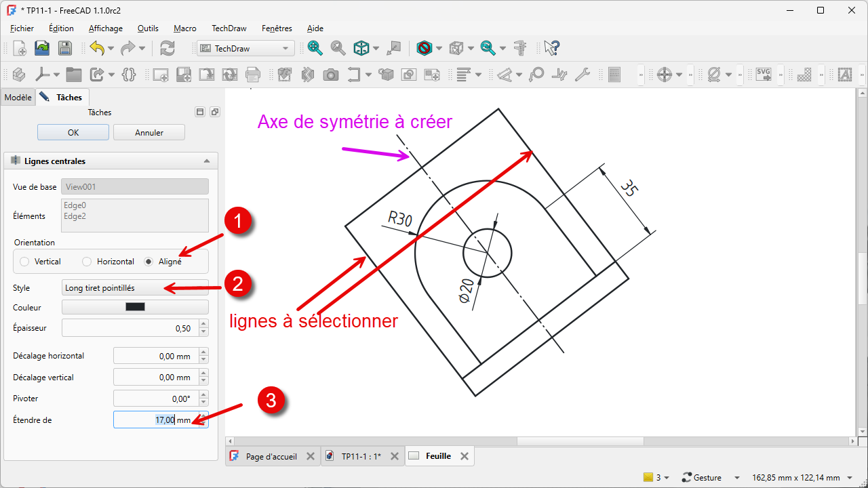Viewport: 868px width, 488px height.
Task: Open the Fenêtres menu
Action: pos(277,28)
